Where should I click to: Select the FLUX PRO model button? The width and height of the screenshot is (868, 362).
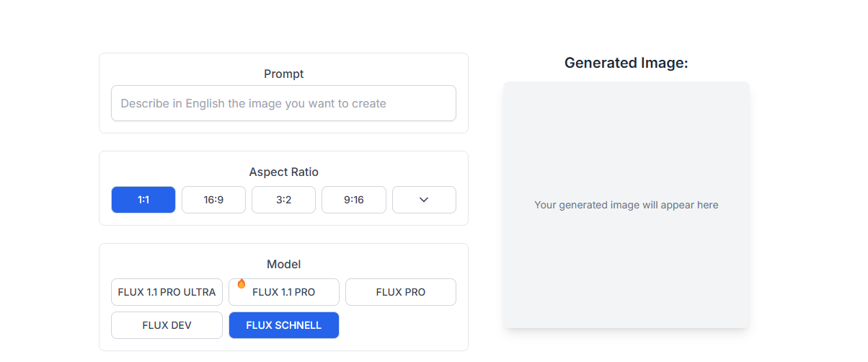pos(401,292)
